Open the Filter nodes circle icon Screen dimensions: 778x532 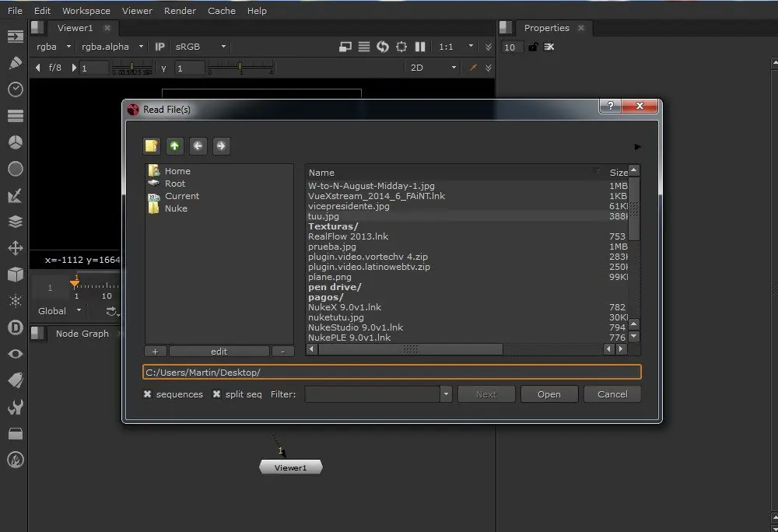click(x=16, y=169)
